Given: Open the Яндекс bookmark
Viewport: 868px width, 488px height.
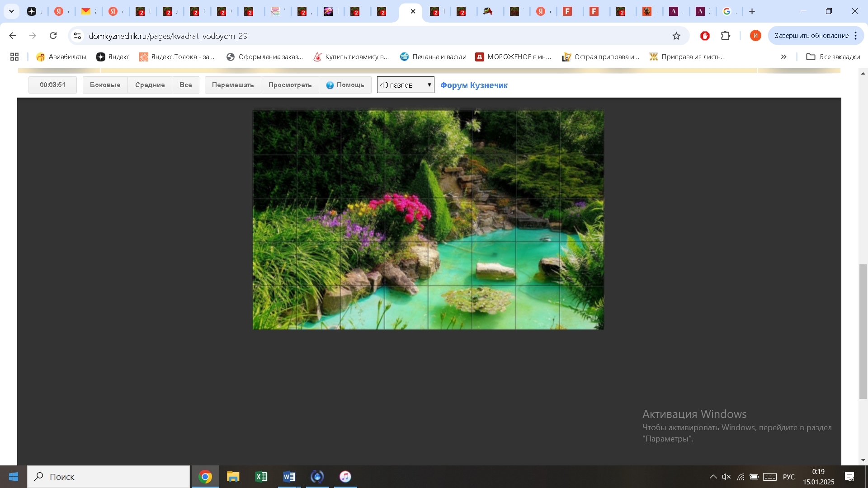Looking at the screenshot, I should pyautogui.click(x=113, y=56).
